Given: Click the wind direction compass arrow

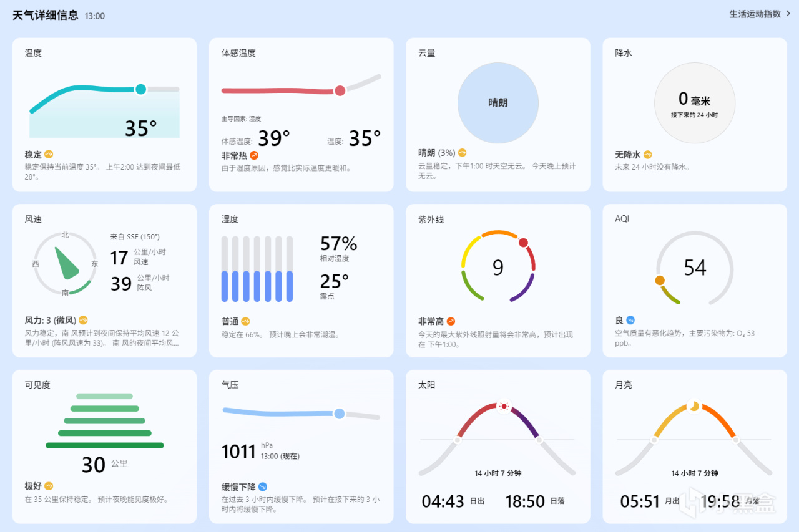Looking at the screenshot, I should pos(67,263).
